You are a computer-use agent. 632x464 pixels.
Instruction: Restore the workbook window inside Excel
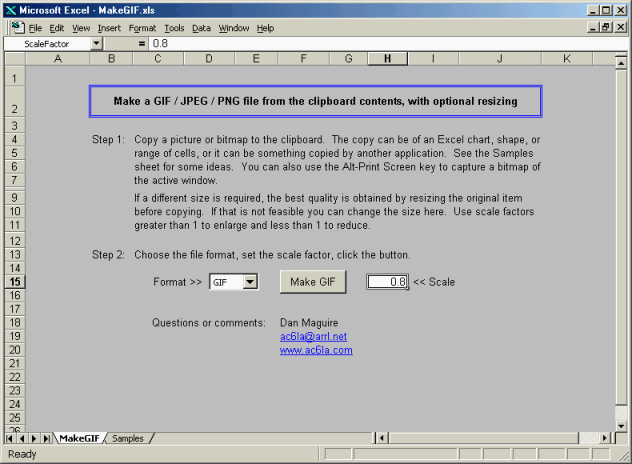coord(606,28)
